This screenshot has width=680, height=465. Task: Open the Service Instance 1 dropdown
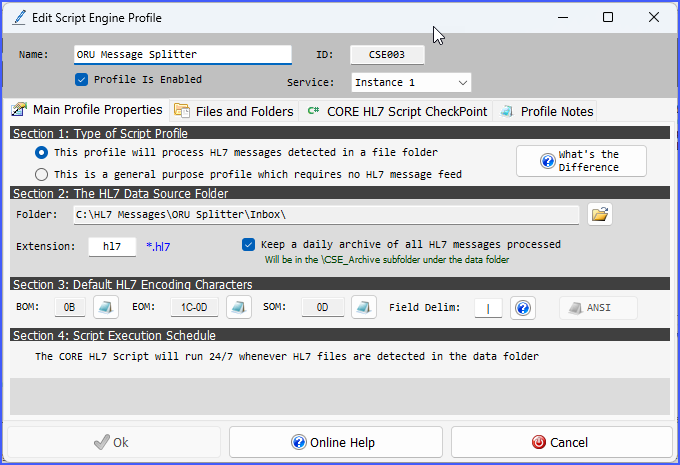(411, 82)
